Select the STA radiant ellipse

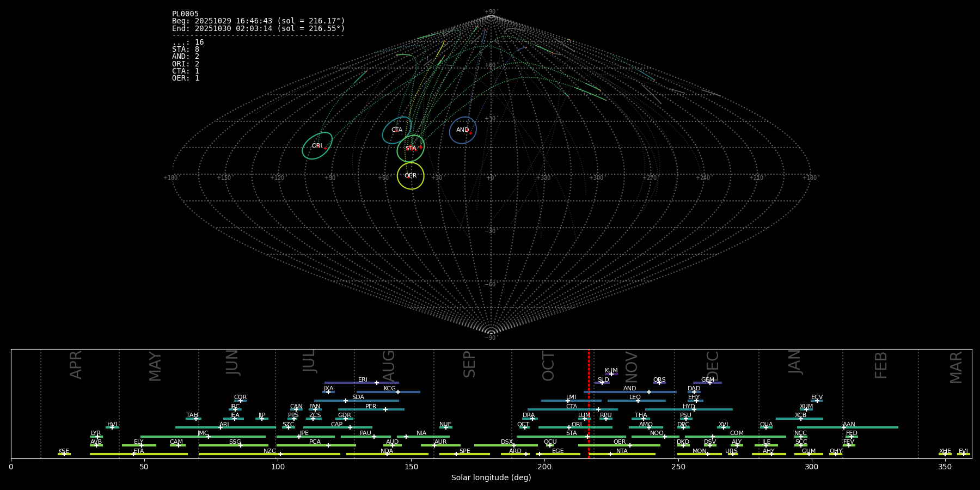tap(411, 149)
